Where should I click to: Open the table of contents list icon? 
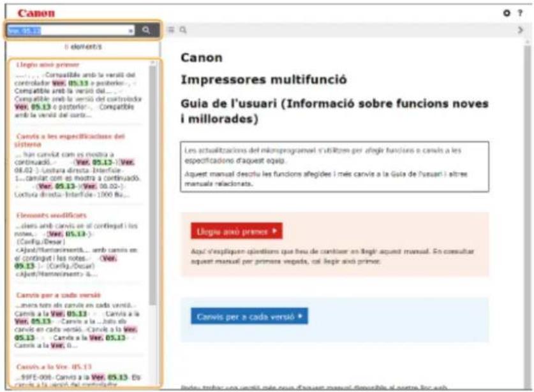point(172,30)
